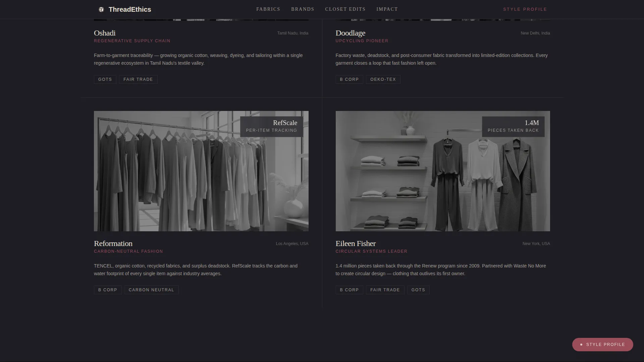Select Oshadi's Fair Trade tag
The height and width of the screenshot is (362, 644).
click(x=138, y=79)
